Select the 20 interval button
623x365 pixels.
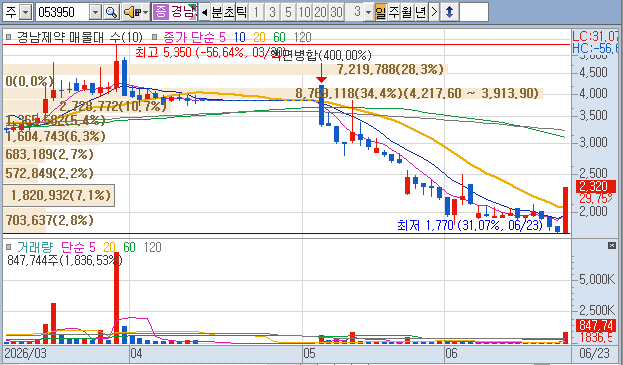320,12
